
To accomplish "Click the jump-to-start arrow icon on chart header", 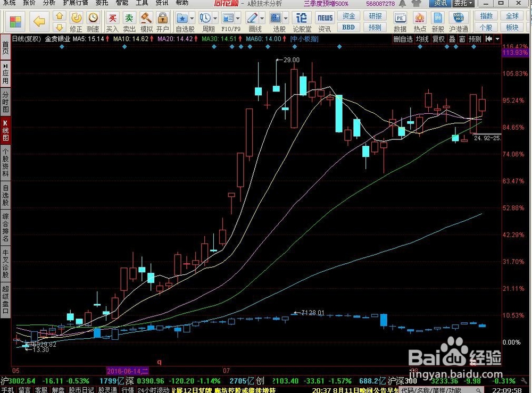I will 488,39.
